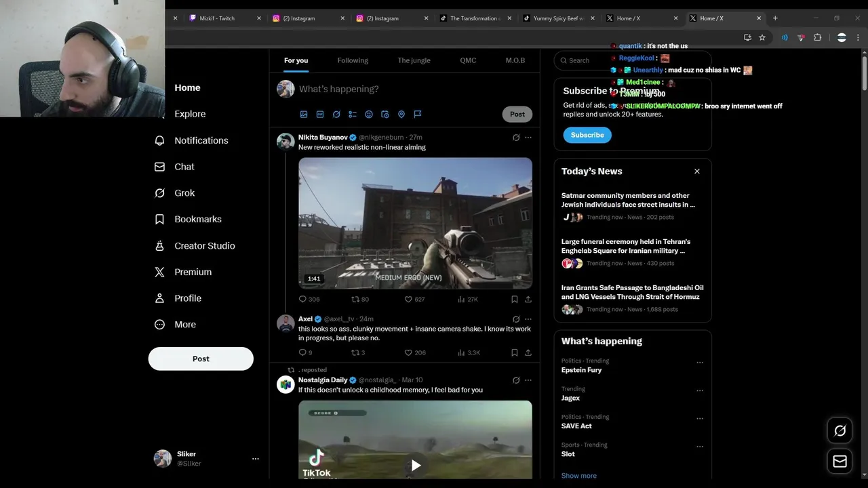
Task: Open emoji picker in composer
Action: click(x=369, y=115)
